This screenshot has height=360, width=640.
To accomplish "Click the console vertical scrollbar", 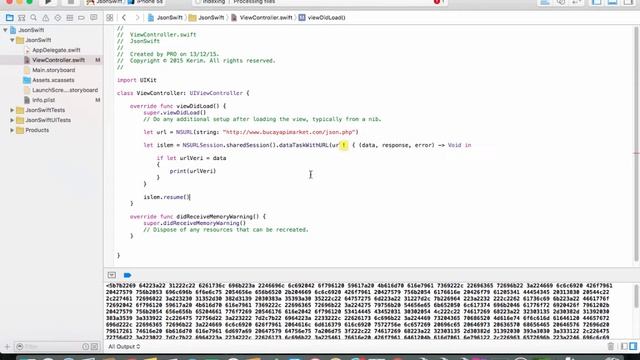I will 636,297.
